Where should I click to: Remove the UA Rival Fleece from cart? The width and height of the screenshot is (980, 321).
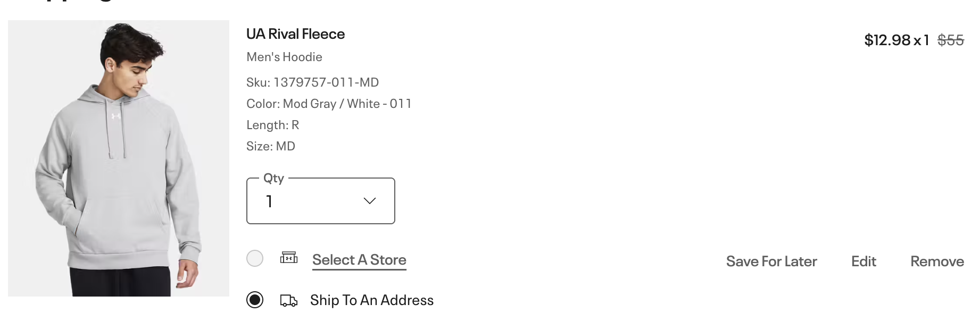click(x=937, y=261)
